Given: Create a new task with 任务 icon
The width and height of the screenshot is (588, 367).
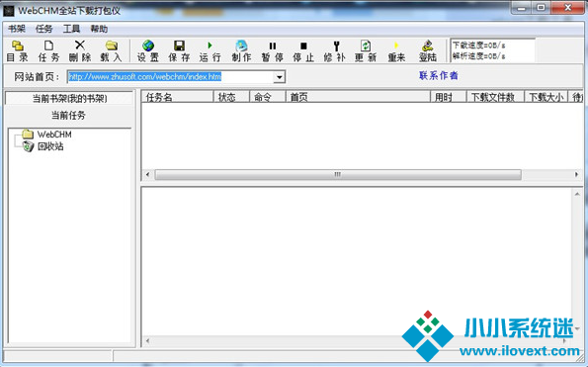Looking at the screenshot, I should pyautogui.click(x=48, y=46).
